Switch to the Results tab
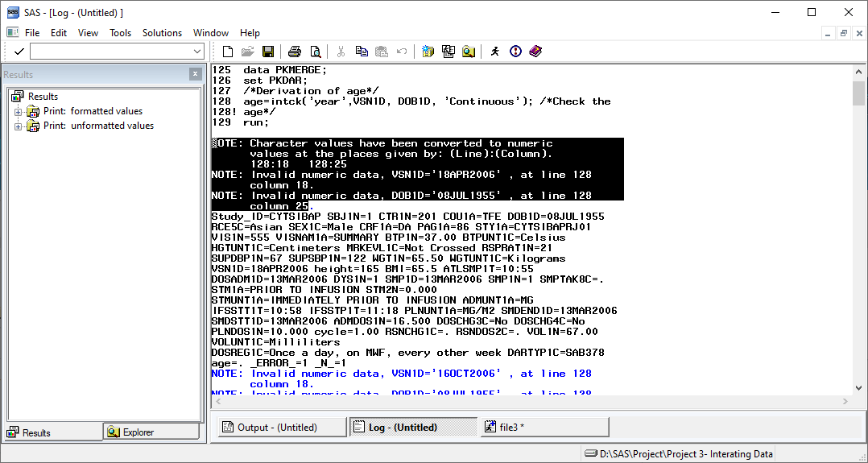Viewport: 868px width, 463px height. (x=53, y=432)
